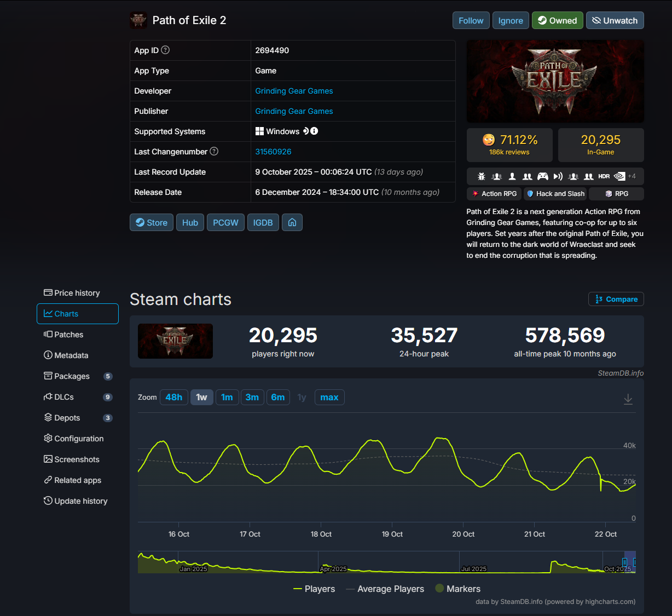Click the bug icon in features row

(x=482, y=176)
